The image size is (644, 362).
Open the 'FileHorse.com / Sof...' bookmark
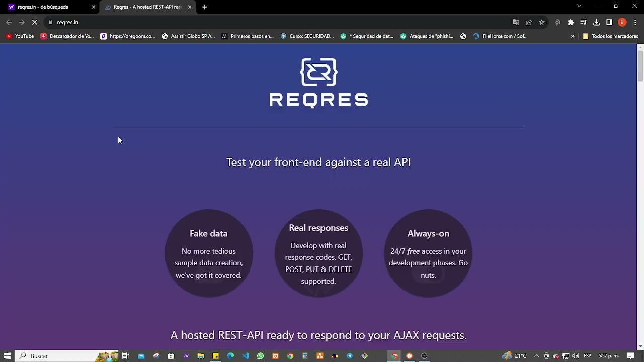[x=500, y=36]
